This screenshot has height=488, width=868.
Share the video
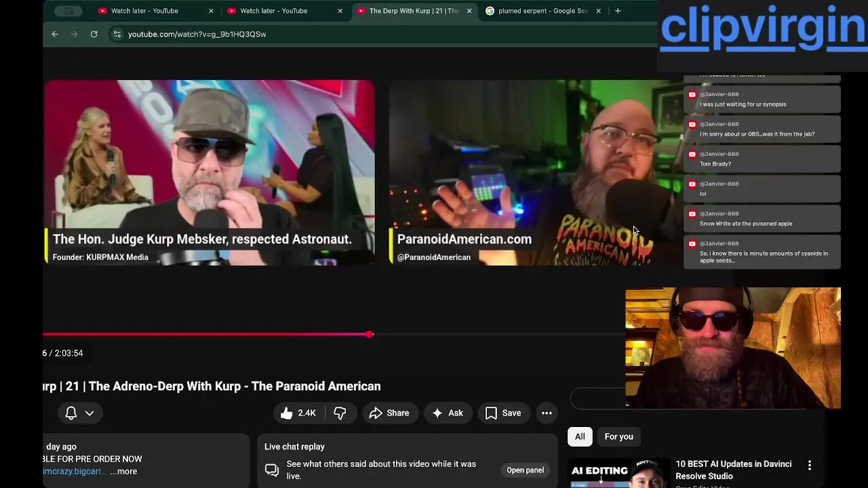pyautogui.click(x=389, y=413)
